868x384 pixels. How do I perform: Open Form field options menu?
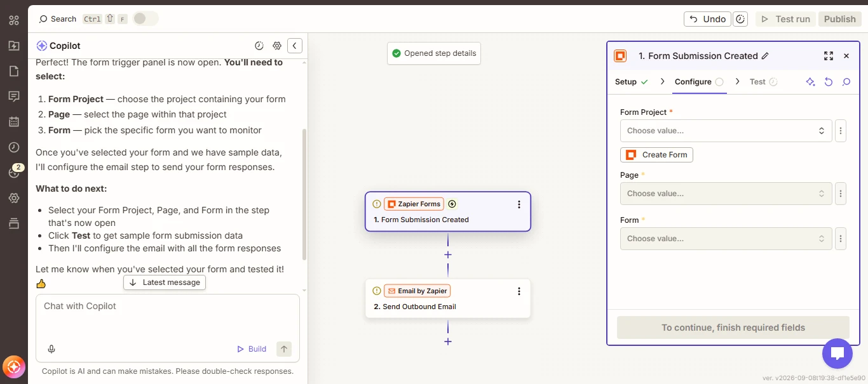tap(841, 239)
